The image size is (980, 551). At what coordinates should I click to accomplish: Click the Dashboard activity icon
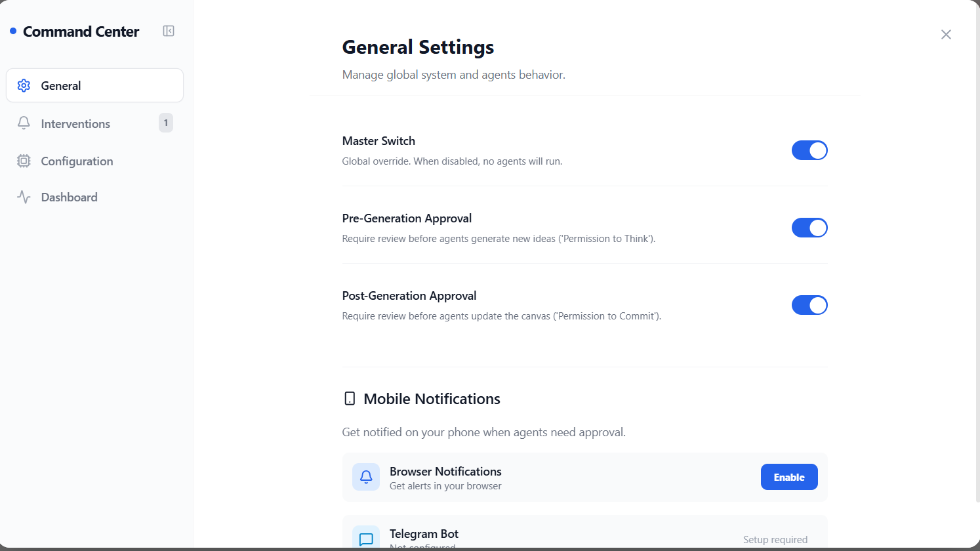[24, 197]
